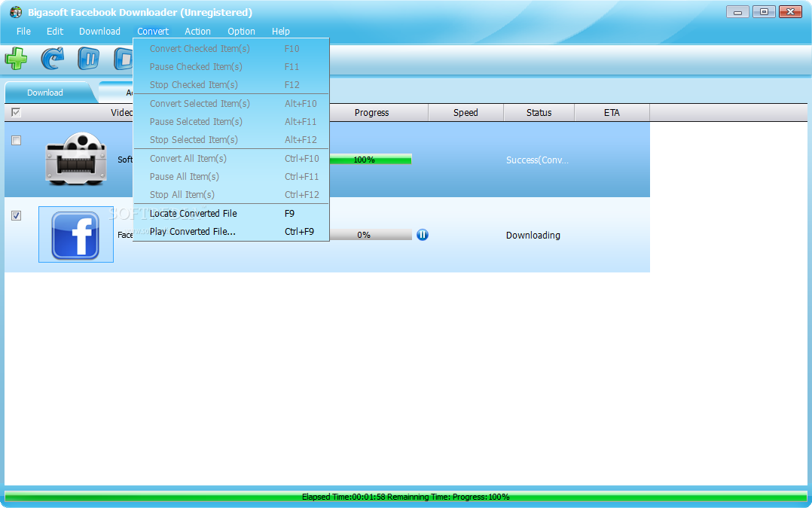Select the Facebook logo thumbnail
Image resolution: width=812 pixels, height=508 pixels.
coord(75,235)
